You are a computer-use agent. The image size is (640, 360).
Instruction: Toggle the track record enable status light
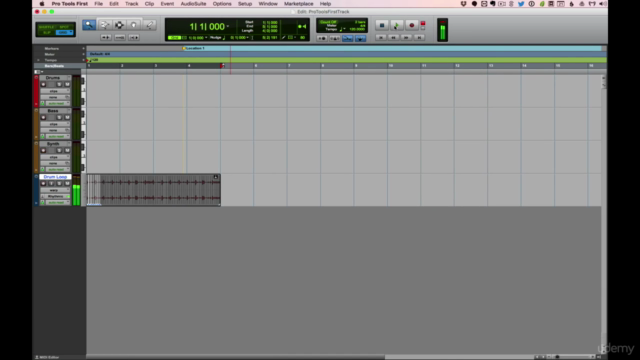tap(423, 24)
